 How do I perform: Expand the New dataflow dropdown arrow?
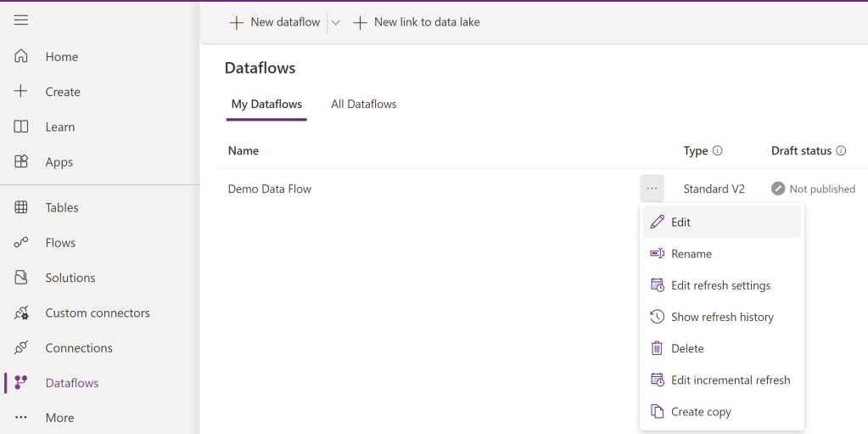(x=336, y=23)
